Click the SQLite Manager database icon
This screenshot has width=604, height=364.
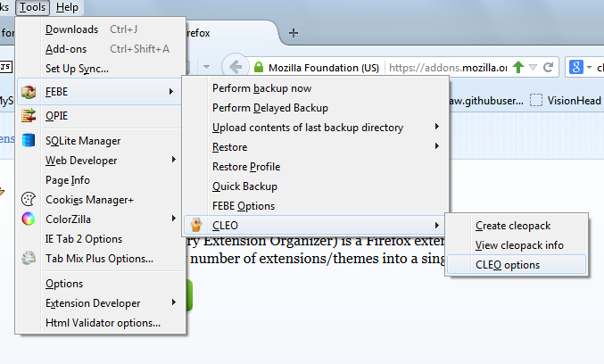coord(29,140)
